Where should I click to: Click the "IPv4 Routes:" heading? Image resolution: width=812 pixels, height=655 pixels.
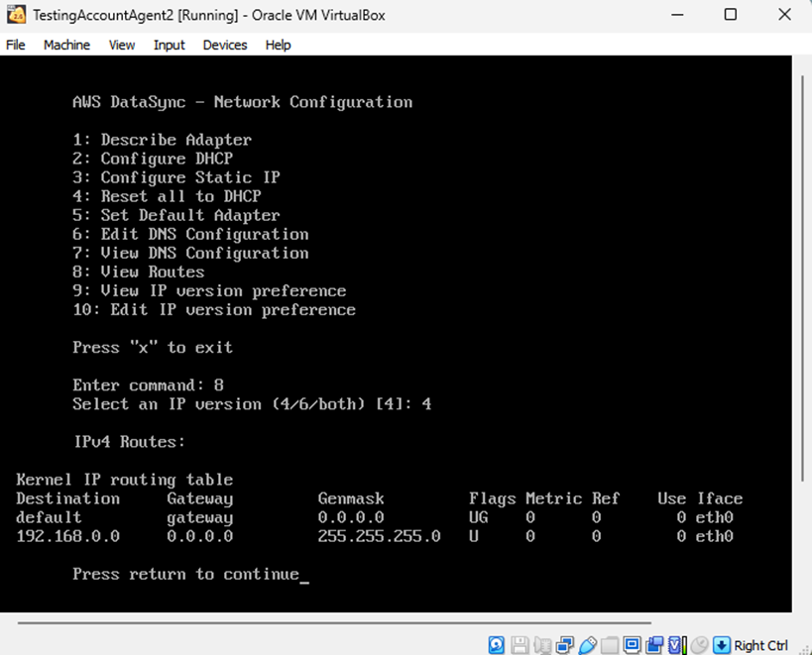pyautogui.click(x=129, y=442)
